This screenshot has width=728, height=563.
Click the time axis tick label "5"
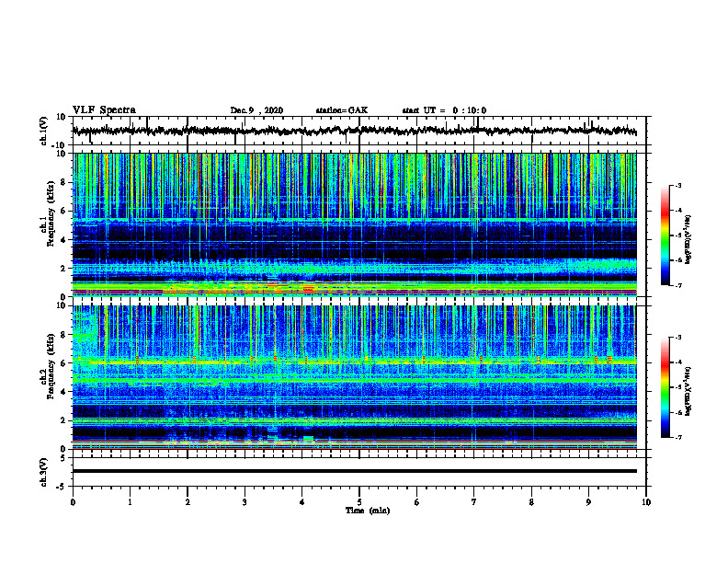tap(359, 502)
